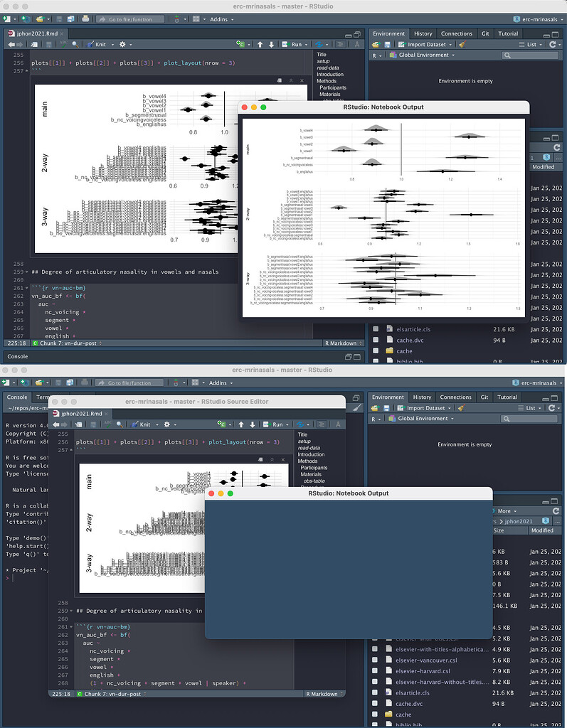567x728 pixels.
Task: Click Run button in top window editor
Action: click(292, 44)
